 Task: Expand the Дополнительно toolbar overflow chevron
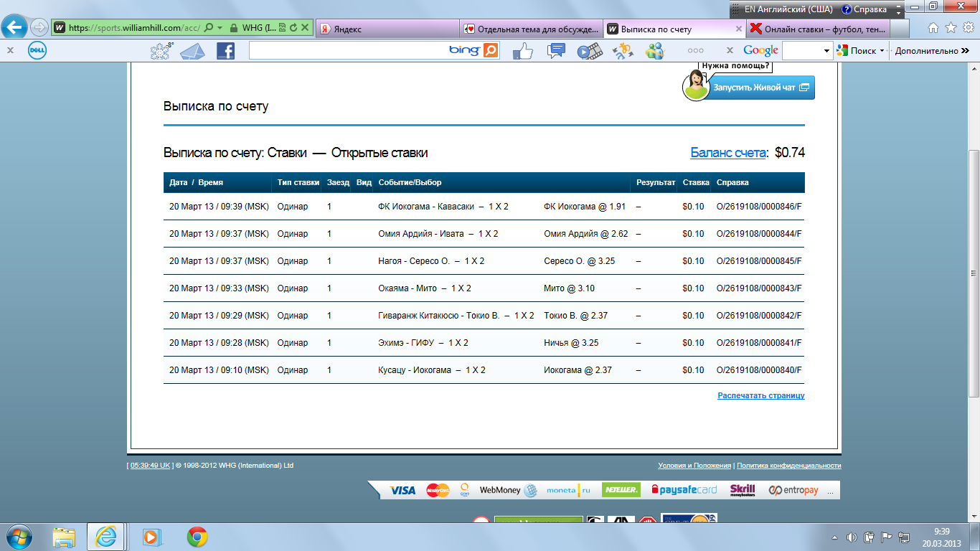point(974,51)
